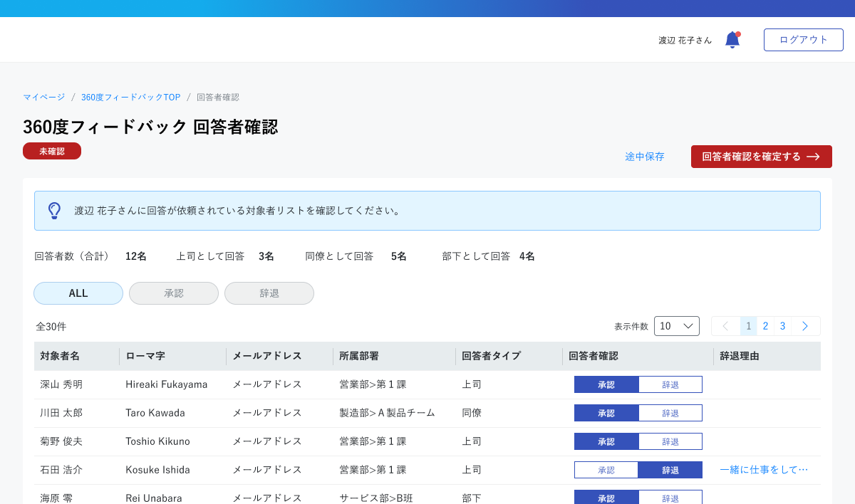Open the notification bell icon
The width and height of the screenshot is (855, 504).
[732, 40]
